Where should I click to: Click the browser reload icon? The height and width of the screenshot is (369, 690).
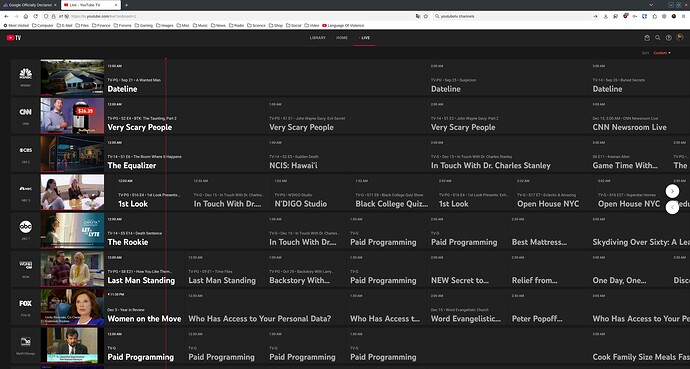(x=35, y=16)
